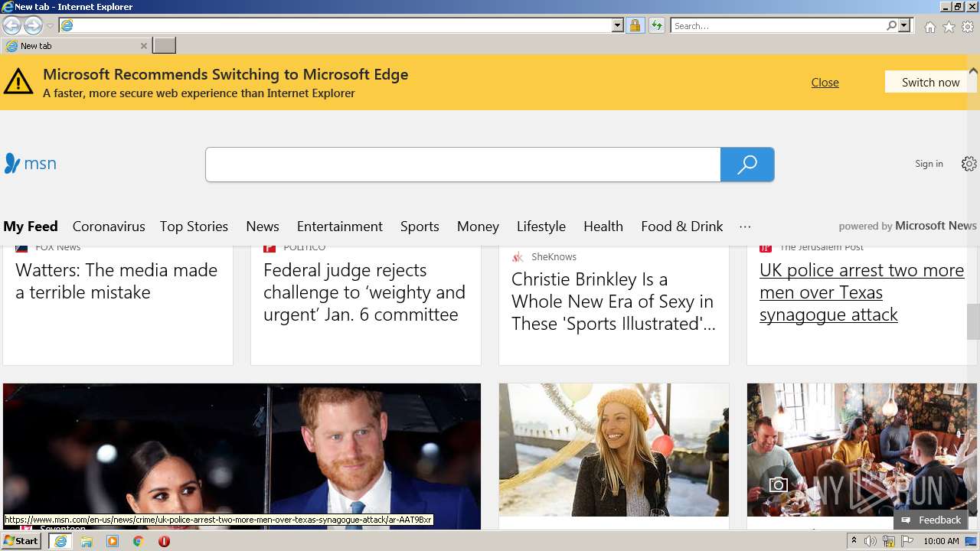The height and width of the screenshot is (551, 980).
Task: Select the New tab browser tab
Action: pyautogui.click(x=76, y=46)
